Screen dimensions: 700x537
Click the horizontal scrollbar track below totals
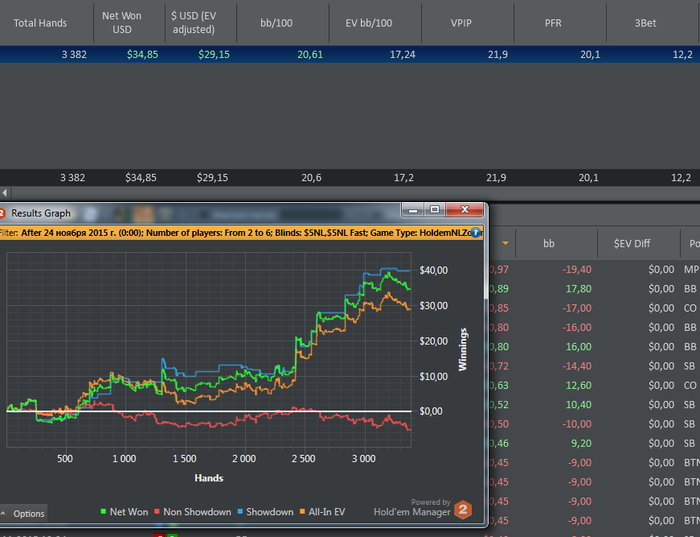(x=355, y=193)
